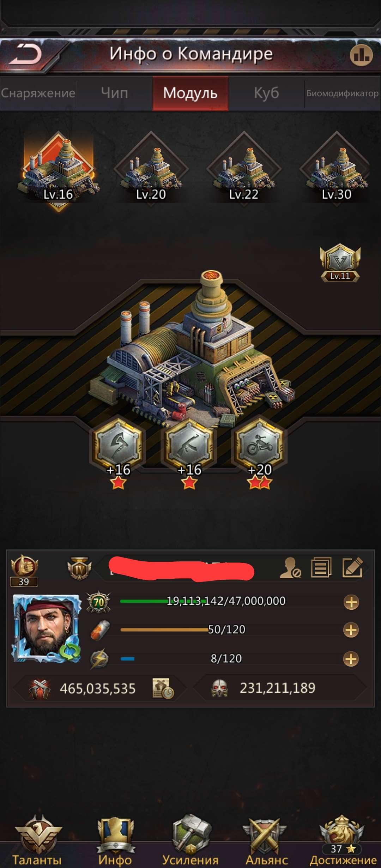Switch to the Чип tab
The width and height of the screenshot is (381, 868).
click(x=114, y=93)
